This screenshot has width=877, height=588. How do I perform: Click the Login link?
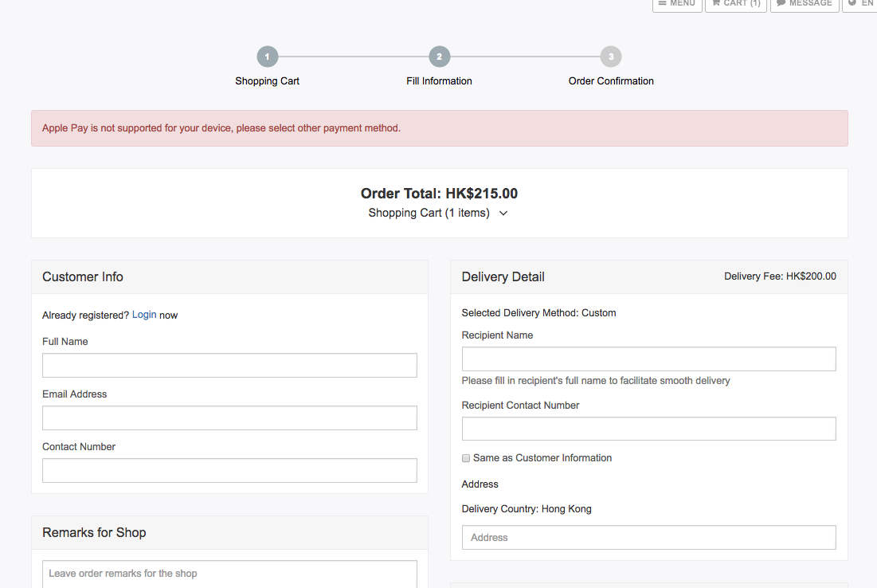click(x=144, y=315)
